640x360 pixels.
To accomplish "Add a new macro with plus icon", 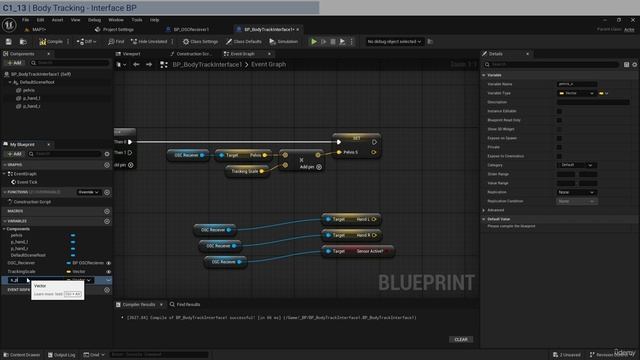I will 107,211.
